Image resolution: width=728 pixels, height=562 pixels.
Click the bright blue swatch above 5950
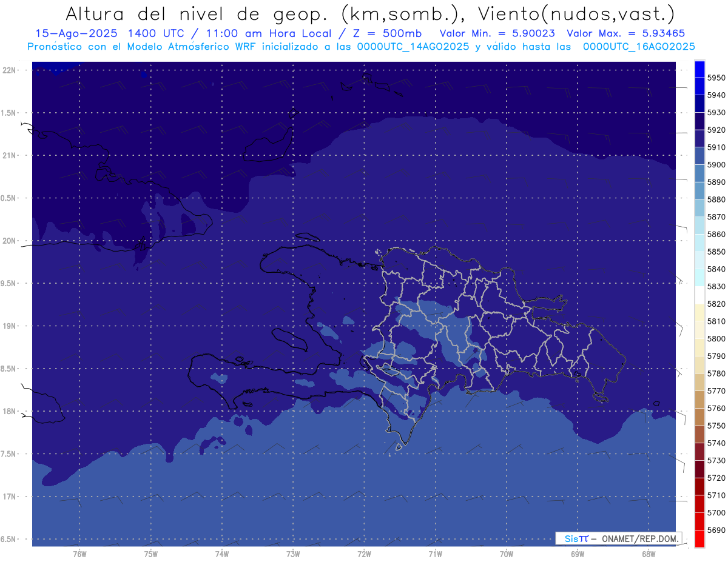(x=699, y=69)
